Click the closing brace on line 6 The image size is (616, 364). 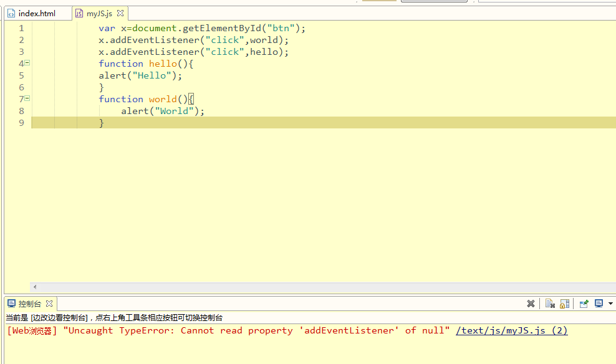coord(102,87)
